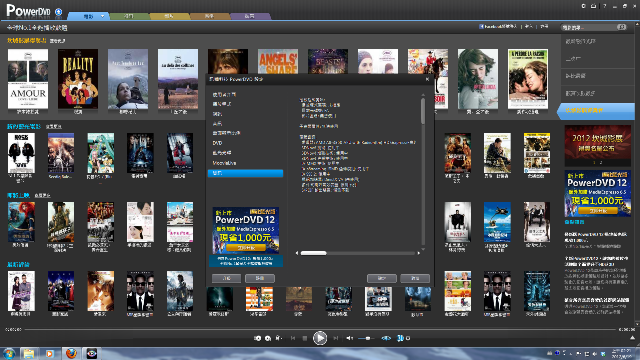Click the large Play button
Screen dimensions: 640x360
coord(320,338)
